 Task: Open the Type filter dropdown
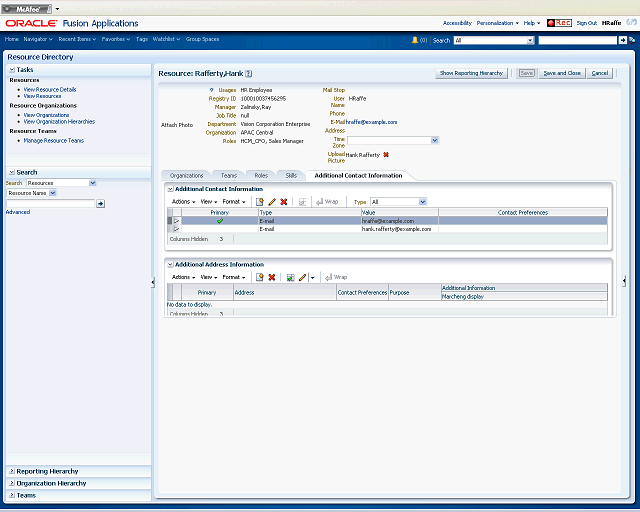pyautogui.click(x=423, y=202)
